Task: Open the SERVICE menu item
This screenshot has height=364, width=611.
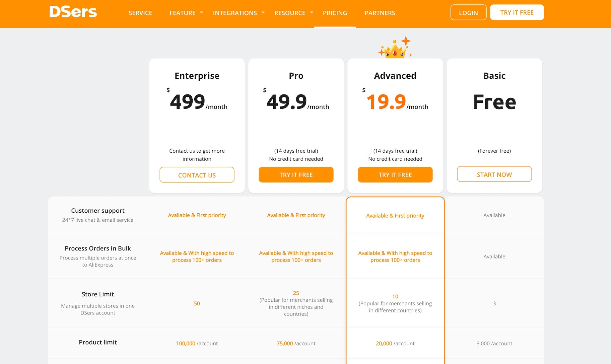Action: point(140,13)
